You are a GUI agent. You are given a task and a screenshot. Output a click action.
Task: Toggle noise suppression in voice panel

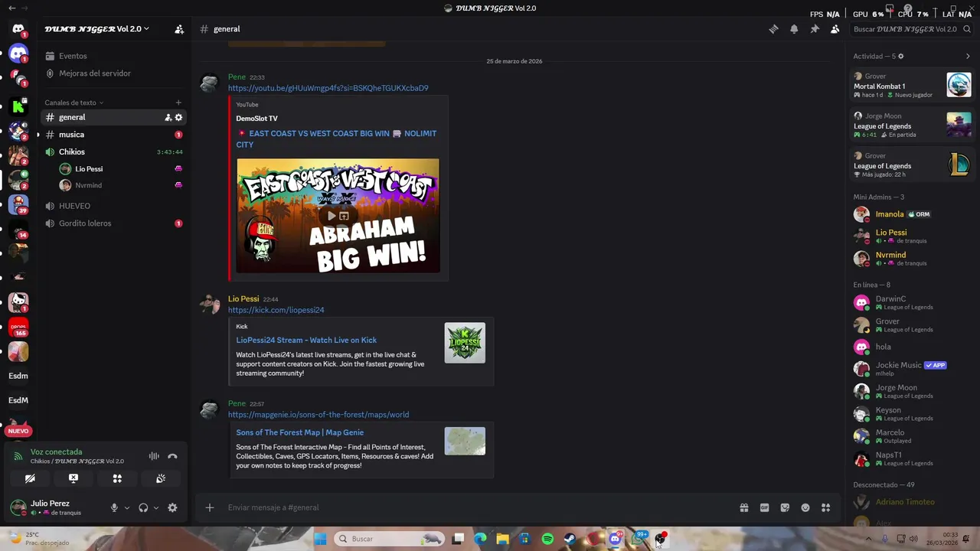pyautogui.click(x=154, y=456)
